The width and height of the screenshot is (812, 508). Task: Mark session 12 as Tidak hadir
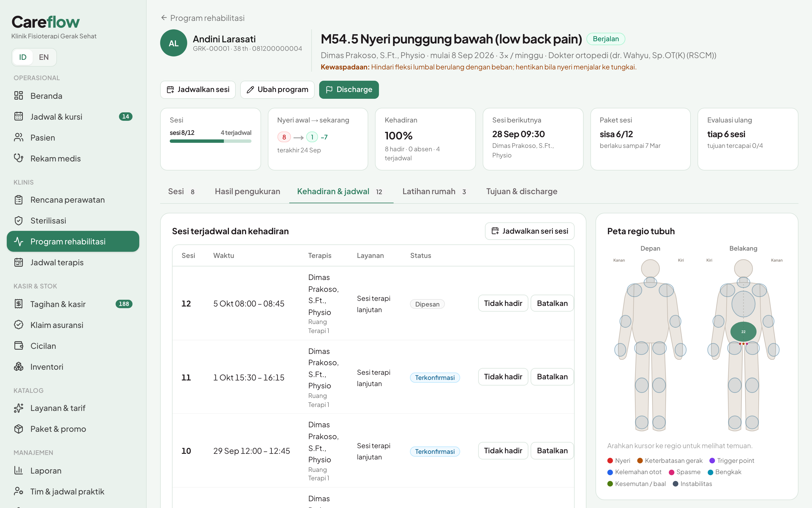[x=503, y=303]
